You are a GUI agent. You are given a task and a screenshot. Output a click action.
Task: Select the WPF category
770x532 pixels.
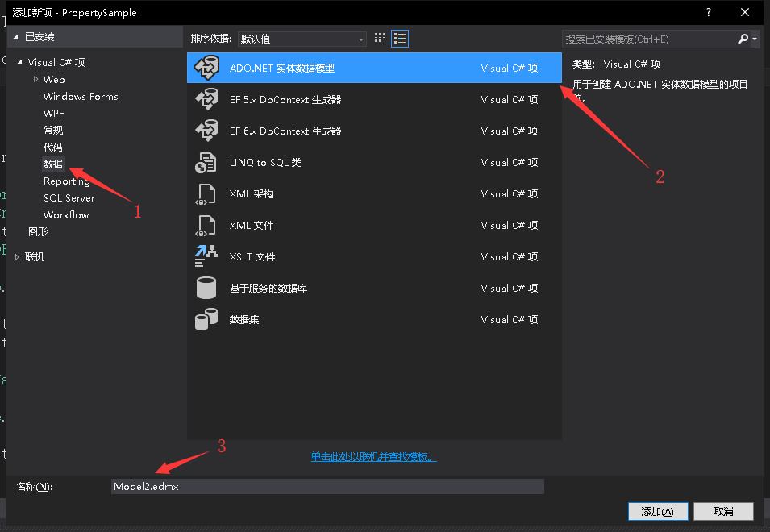(x=53, y=113)
